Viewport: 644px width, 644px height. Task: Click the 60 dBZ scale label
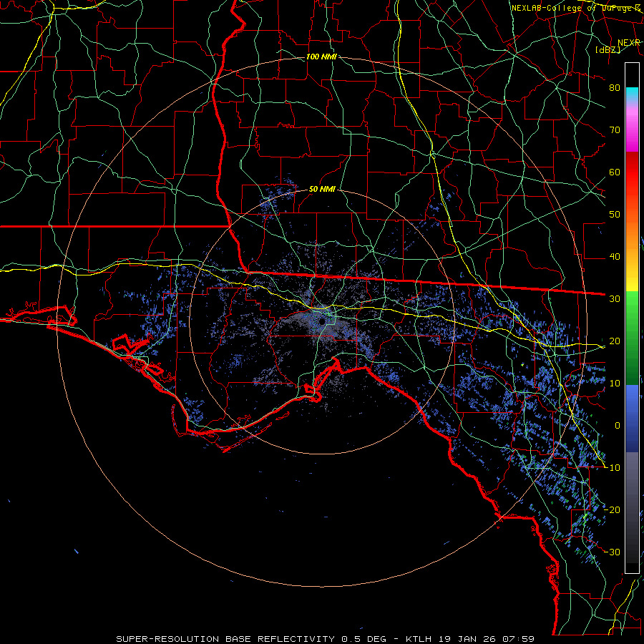(x=615, y=172)
